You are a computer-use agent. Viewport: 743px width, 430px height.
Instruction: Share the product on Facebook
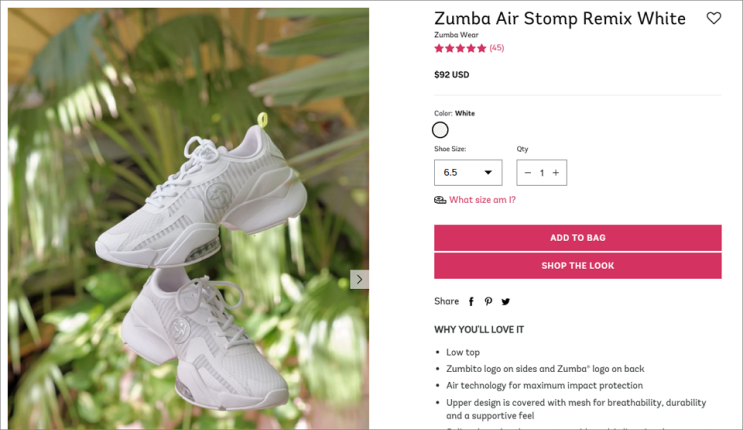pos(471,301)
